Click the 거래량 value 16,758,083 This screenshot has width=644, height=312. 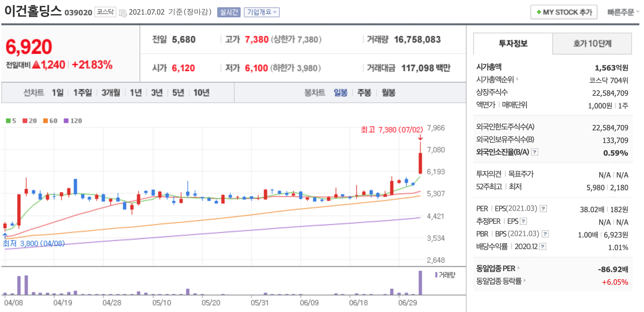tap(417, 40)
